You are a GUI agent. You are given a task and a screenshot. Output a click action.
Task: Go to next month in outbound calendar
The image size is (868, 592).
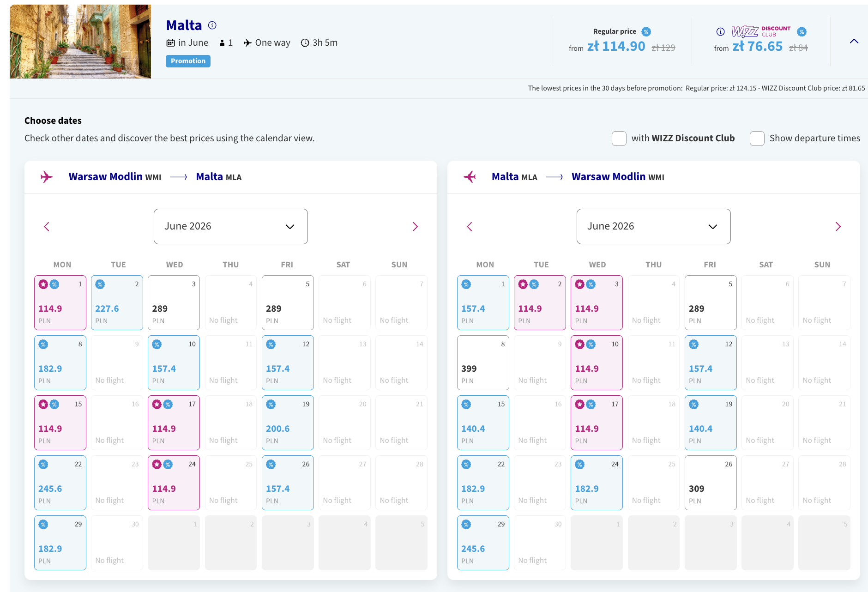tap(415, 226)
